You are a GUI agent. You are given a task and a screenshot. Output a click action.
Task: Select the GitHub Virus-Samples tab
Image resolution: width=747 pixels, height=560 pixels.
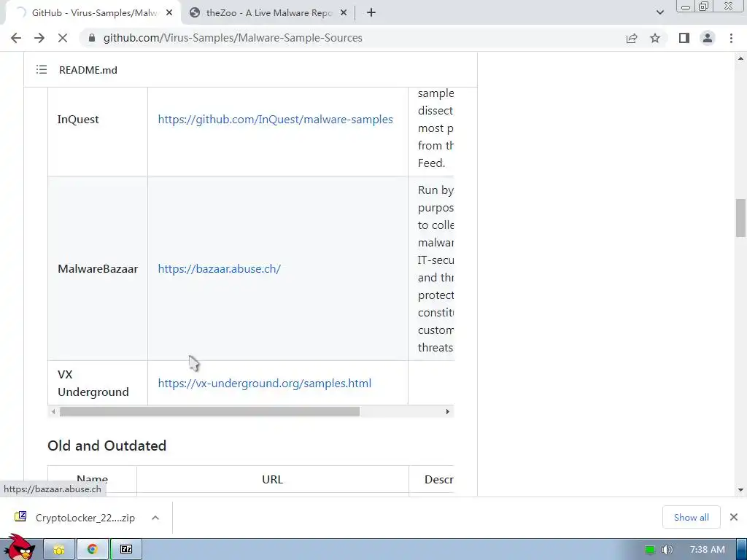point(93,13)
